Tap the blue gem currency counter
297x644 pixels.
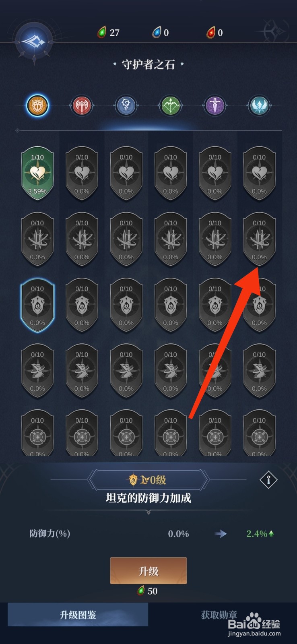[x=160, y=33]
